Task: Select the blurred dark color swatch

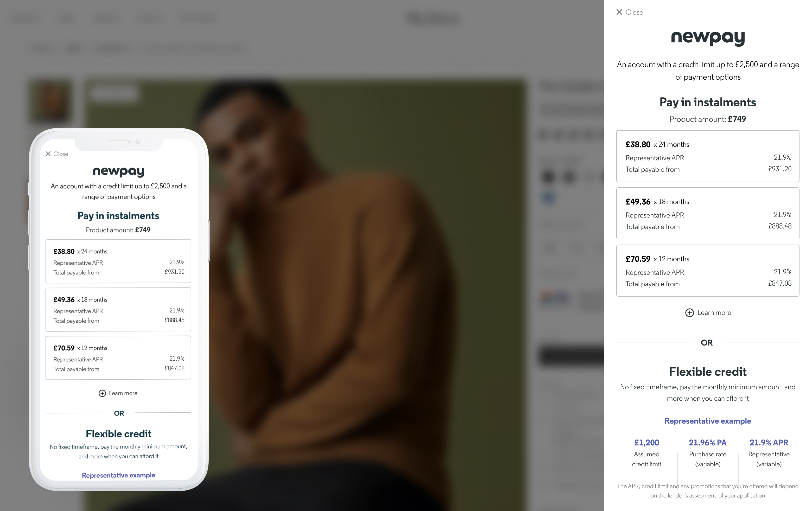Action: click(x=548, y=177)
